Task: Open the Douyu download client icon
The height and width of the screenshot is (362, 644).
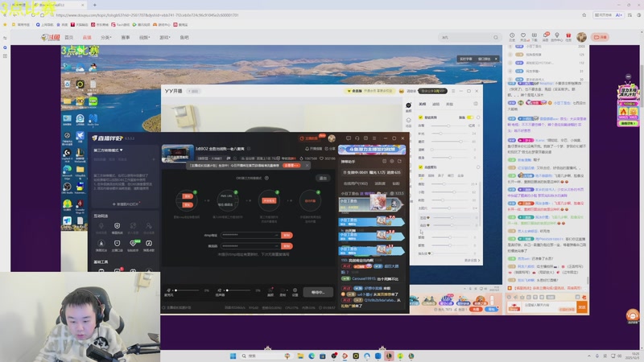Action: pyautogui.click(x=535, y=35)
